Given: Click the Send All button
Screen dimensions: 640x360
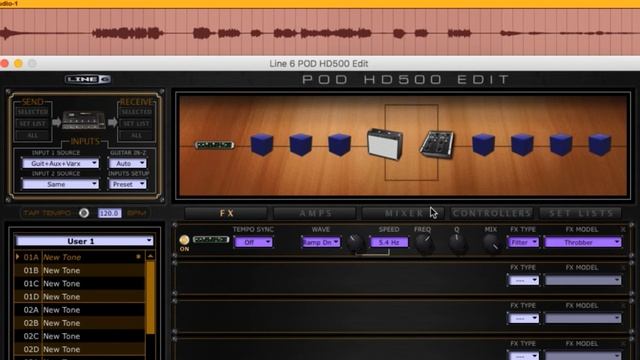Looking at the screenshot, I should point(33,135).
